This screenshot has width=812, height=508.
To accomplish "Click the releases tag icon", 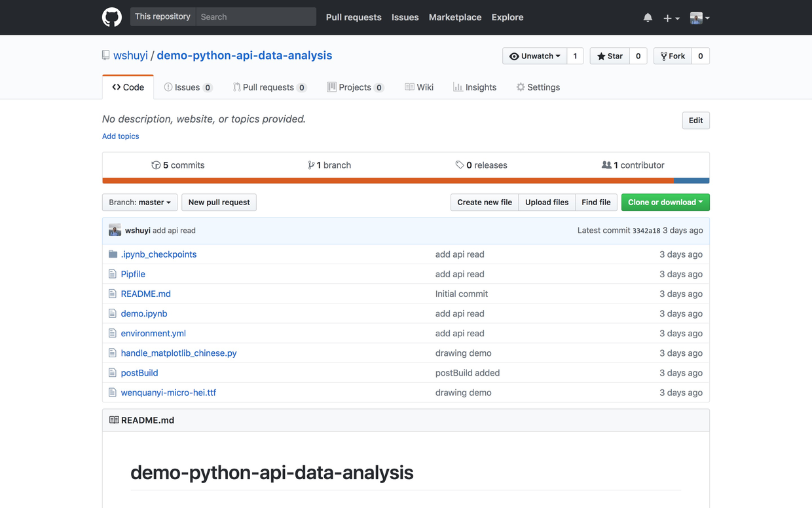I will point(460,165).
